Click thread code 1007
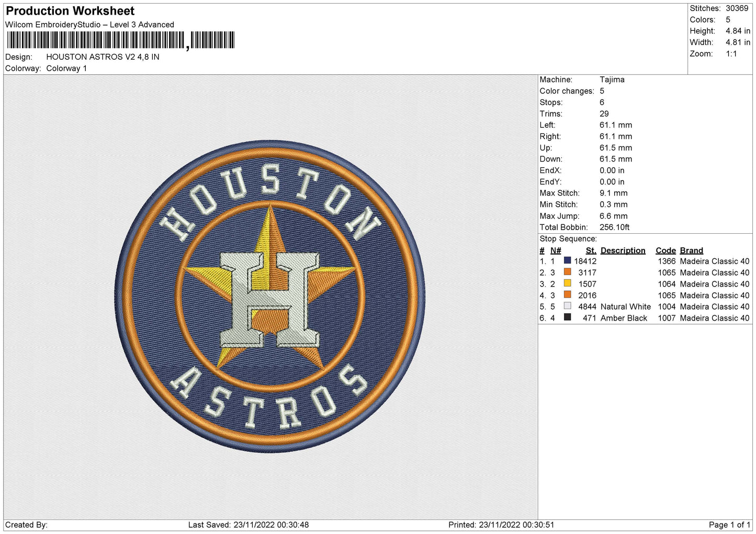The image size is (756, 534). pos(667,319)
